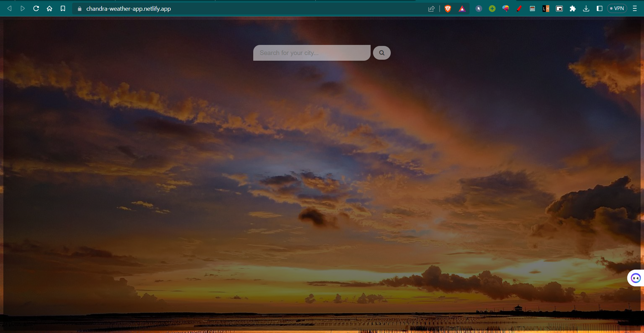The height and width of the screenshot is (333, 644).
Task: Select the red highlighter extension icon
Action: 519,8
